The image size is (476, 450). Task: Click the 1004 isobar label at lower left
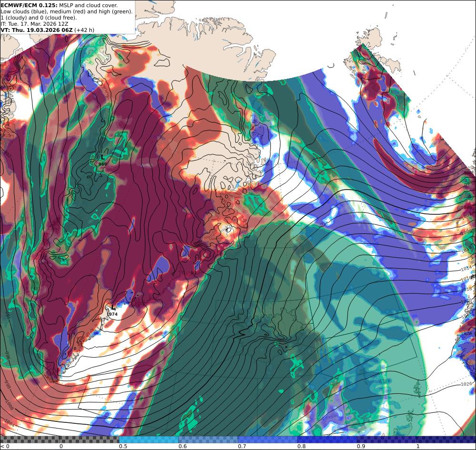[10, 423]
